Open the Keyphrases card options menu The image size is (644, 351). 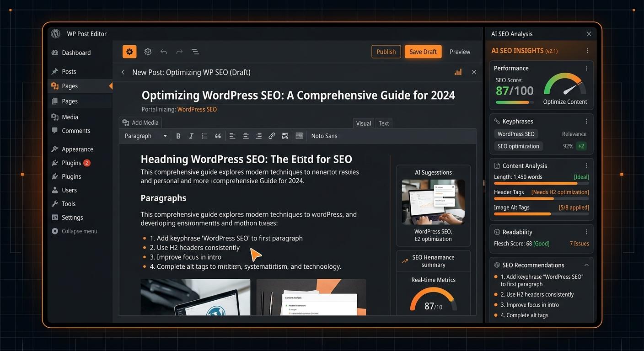point(586,121)
